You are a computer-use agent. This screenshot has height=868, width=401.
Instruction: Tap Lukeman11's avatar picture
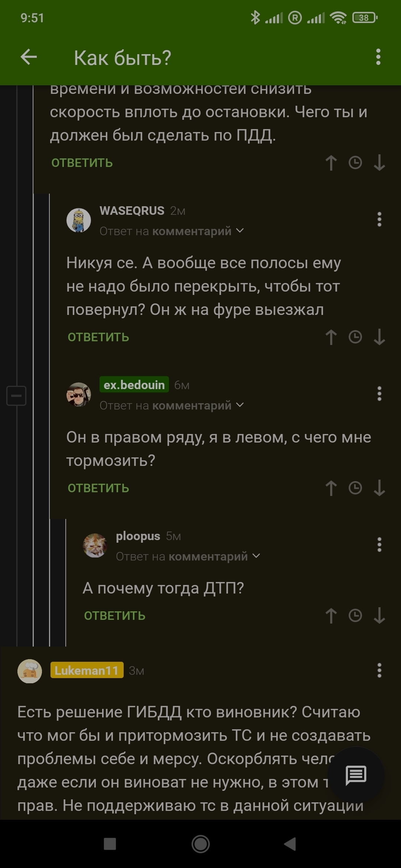[30, 671]
